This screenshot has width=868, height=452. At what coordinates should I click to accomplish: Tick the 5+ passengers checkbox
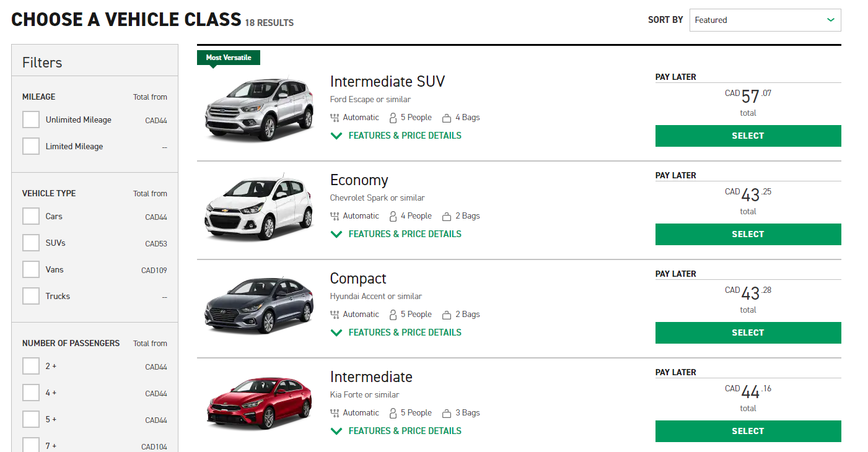click(x=31, y=419)
